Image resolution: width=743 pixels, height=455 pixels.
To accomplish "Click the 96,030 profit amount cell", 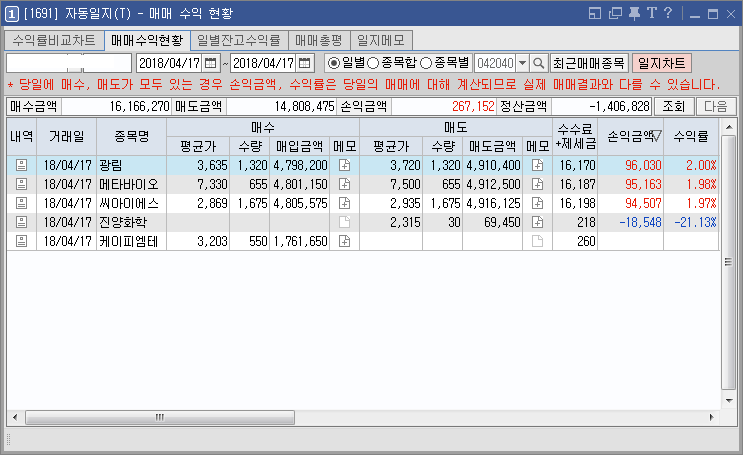I will click(x=631, y=165).
